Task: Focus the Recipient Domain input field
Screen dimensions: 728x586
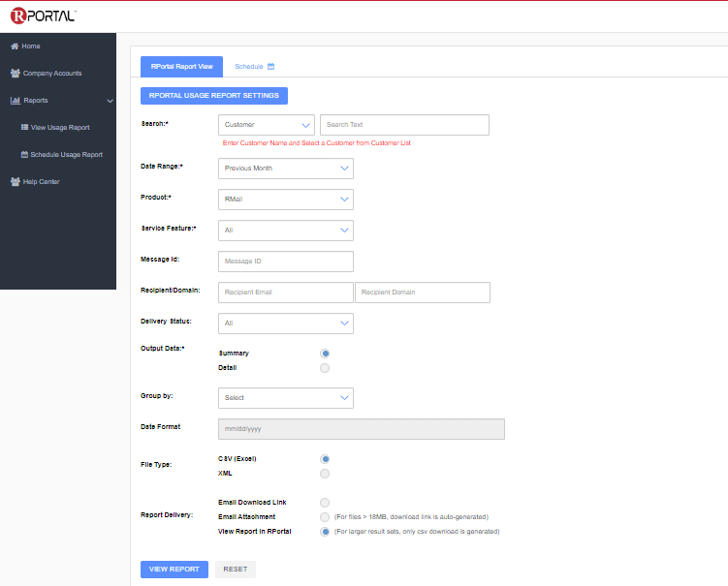Action: click(423, 293)
